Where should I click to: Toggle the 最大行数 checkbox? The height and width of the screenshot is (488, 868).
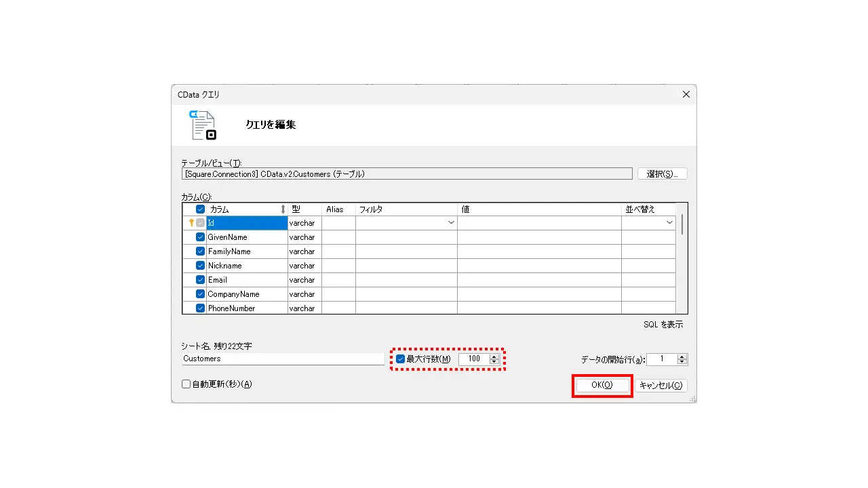tap(400, 359)
